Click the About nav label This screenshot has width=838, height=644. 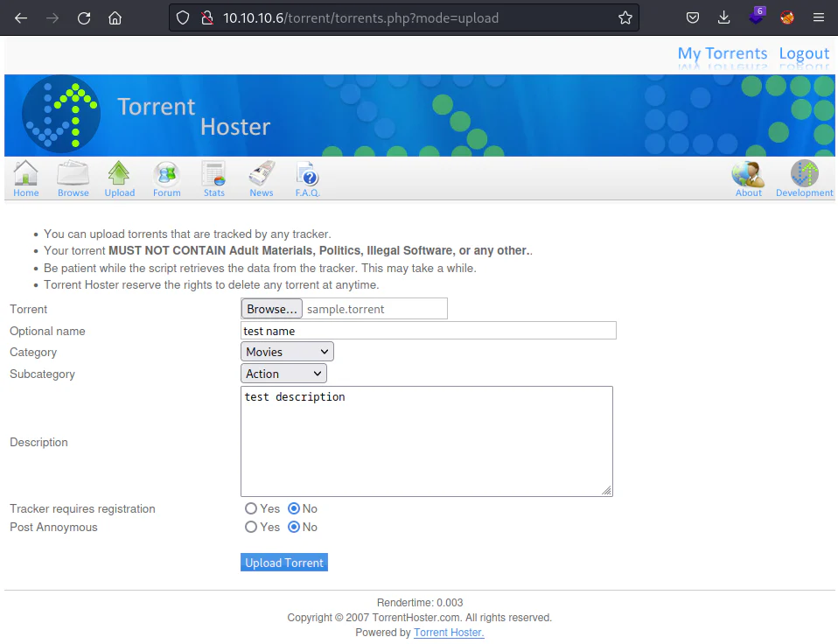(x=748, y=192)
